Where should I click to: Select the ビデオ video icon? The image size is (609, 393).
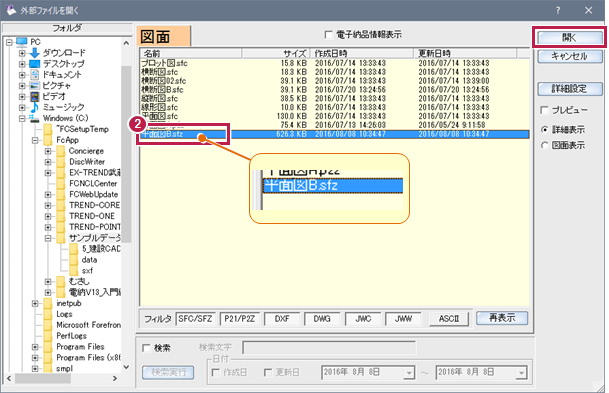click(35, 96)
